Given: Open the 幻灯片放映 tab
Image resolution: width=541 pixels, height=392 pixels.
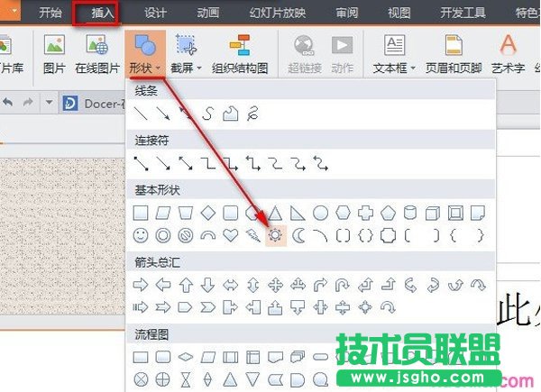Looking at the screenshot, I should point(278,14).
